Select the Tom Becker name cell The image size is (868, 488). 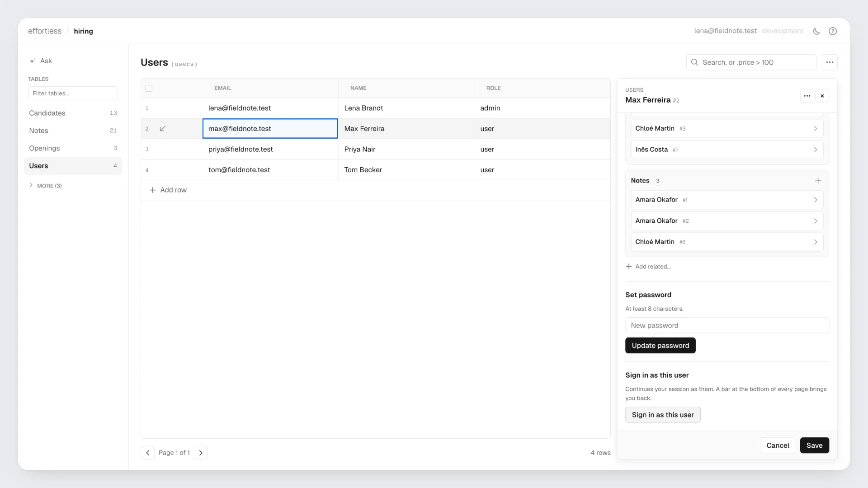[x=406, y=170]
